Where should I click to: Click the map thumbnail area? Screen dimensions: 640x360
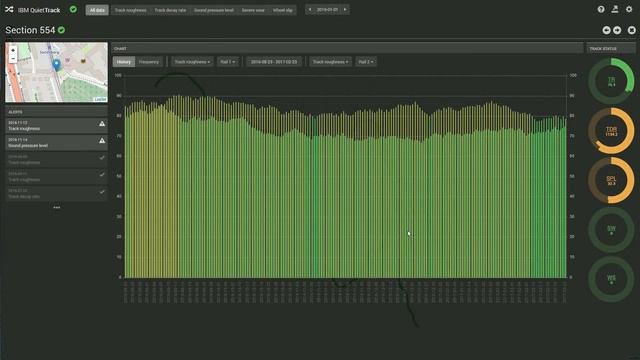point(56,72)
